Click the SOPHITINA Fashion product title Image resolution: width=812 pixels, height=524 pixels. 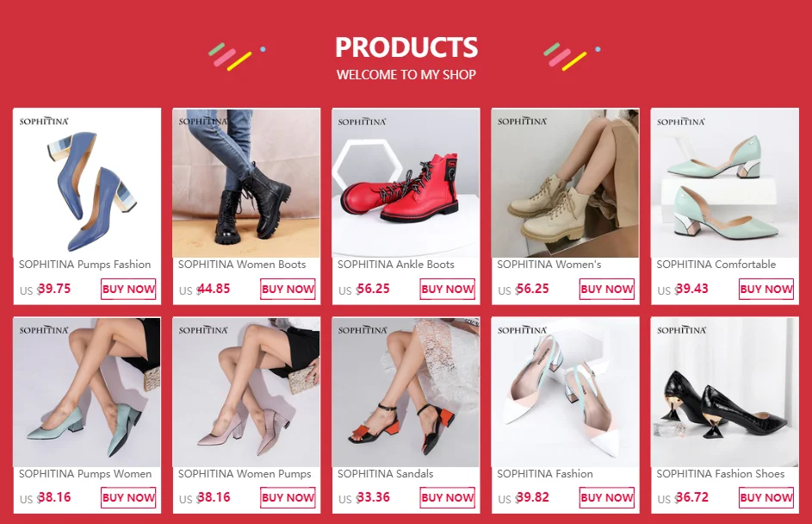pos(545,474)
